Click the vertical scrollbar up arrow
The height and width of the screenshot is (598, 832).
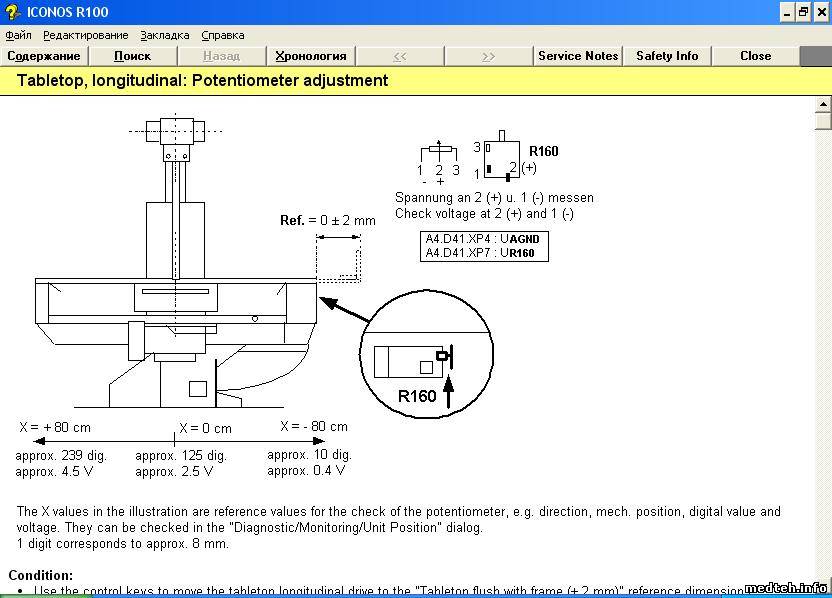coord(823,103)
